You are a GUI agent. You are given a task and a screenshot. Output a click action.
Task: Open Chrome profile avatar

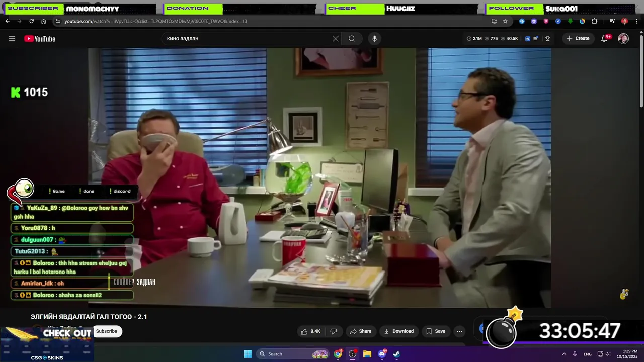click(x=624, y=21)
